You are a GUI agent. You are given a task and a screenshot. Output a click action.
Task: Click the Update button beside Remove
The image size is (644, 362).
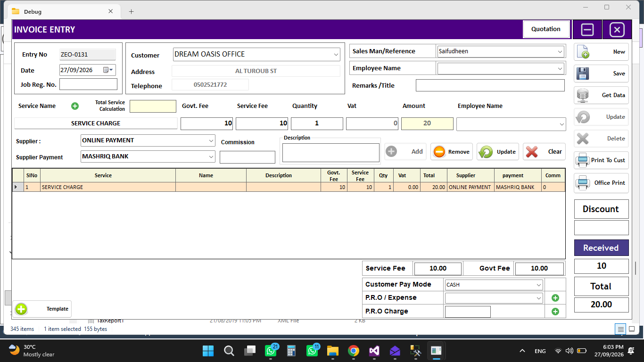pyautogui.click(x=498, y=152)
